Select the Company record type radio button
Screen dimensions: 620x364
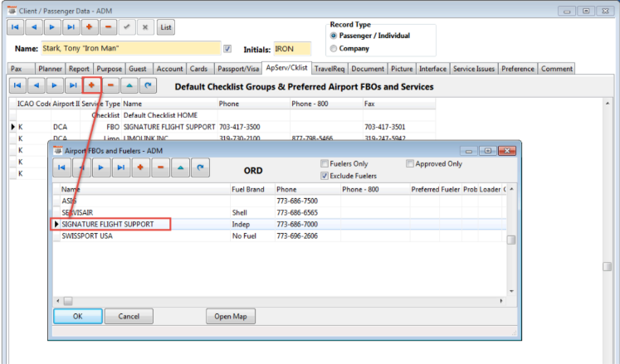(x=334, y=49)
